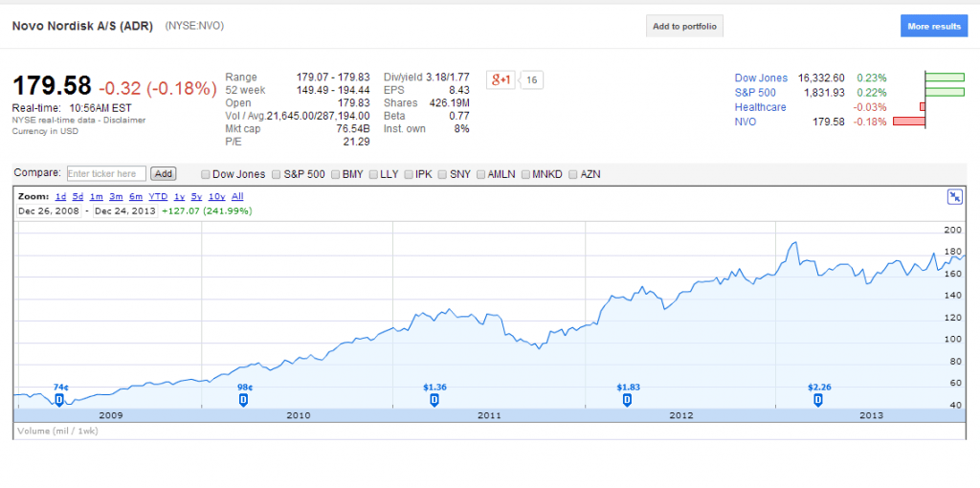
Task: Switch chart range to YTD
Action: pyautogui.click(x=159, y=196)
